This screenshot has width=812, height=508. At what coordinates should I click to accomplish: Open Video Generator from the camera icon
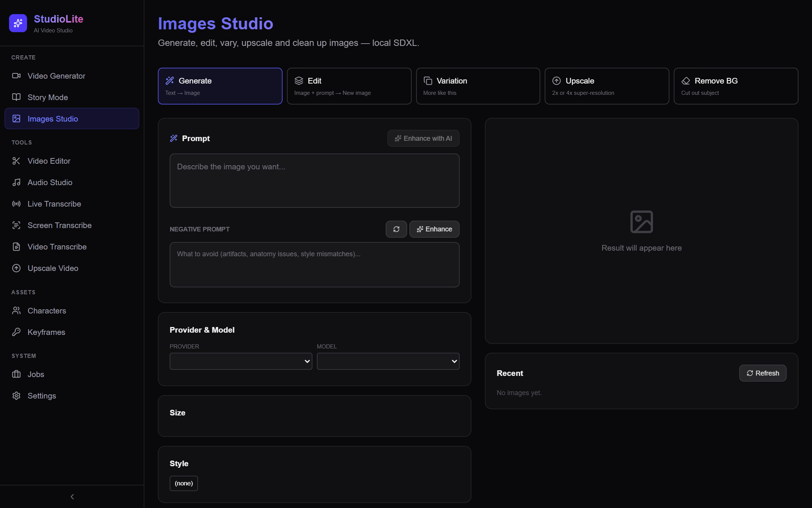click(16, 76)
